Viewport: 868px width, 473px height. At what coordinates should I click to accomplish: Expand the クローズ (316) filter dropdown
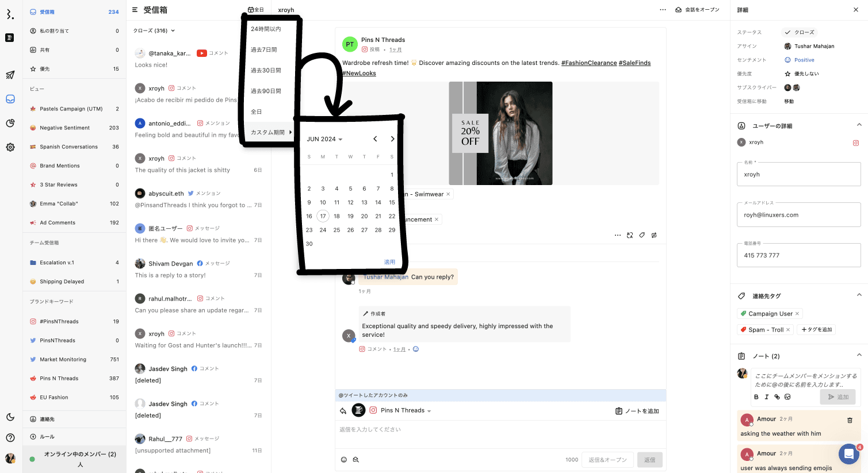(154, 30)
